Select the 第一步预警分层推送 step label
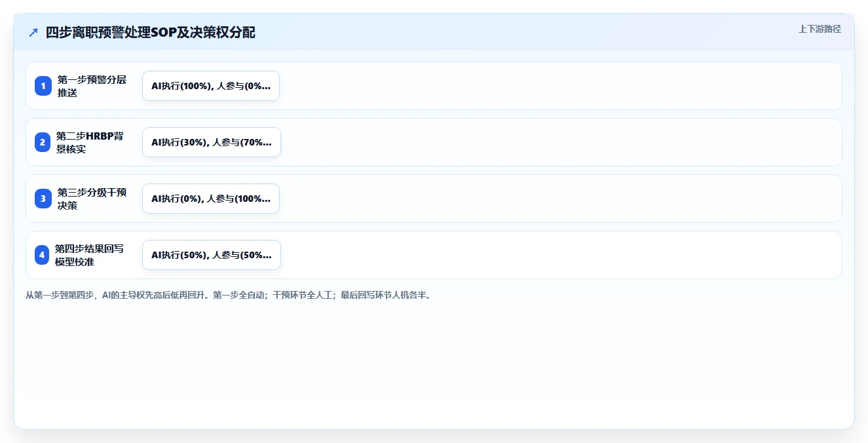This screenshot has width=868, height=443. (x=92, y=86)
